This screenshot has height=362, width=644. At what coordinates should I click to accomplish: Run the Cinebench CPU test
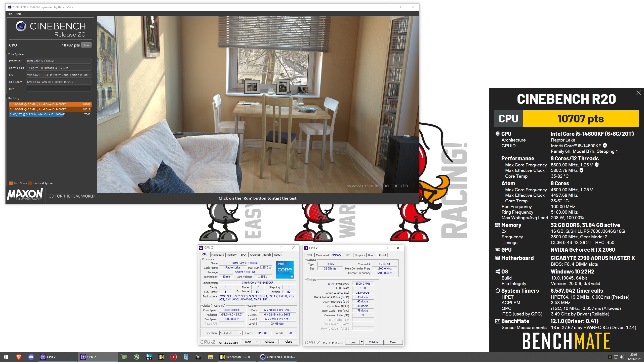[86, 45]
